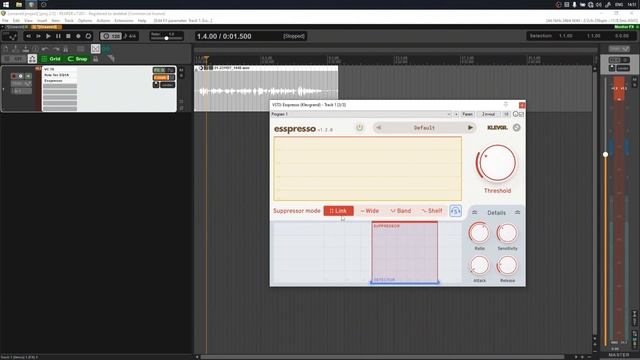The width and height of the screenshot is (640, 360).
Task: Click the Play button in the transport
Action: tap(48, 36)
